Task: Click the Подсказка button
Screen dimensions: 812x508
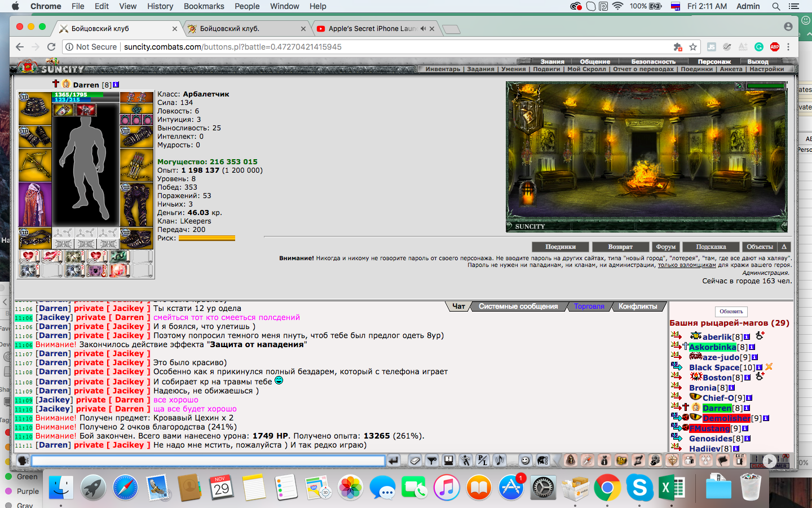Action: tap(710, 247)
